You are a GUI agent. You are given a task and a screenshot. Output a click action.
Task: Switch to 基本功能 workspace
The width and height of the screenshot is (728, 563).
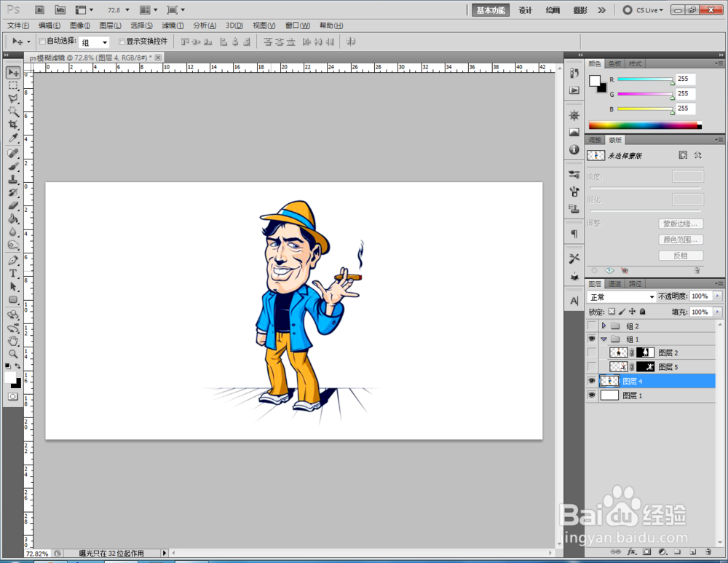coord(491,10)
